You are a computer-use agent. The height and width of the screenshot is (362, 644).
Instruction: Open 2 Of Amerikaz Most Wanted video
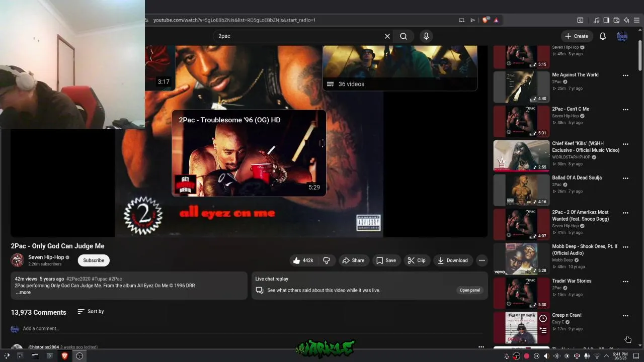(x=581, y=216)
